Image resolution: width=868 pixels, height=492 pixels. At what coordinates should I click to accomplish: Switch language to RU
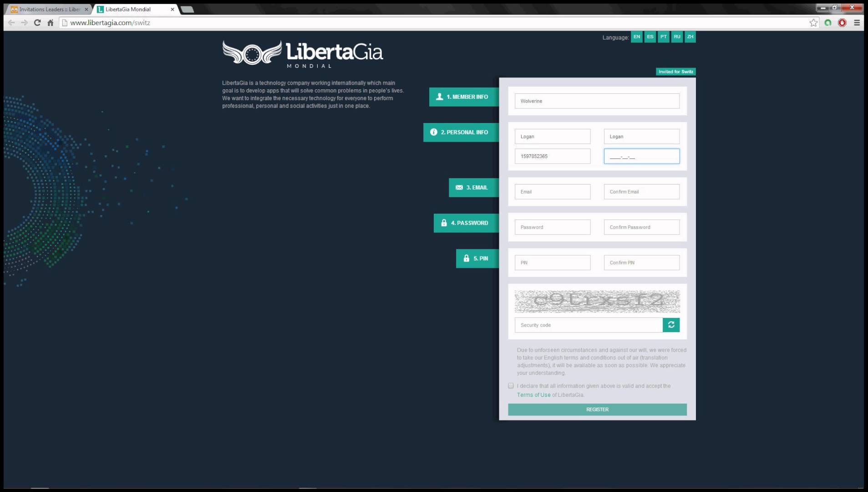pos(677,37)
